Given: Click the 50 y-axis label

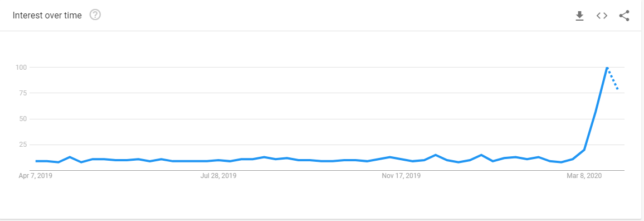Looking at the screenshot, I should pos(23,119).
